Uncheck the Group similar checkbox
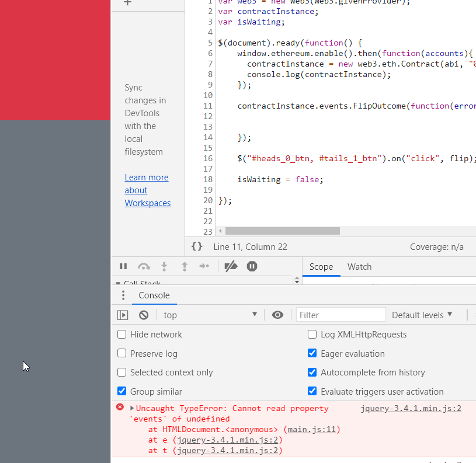 click(x=121, y=391)
